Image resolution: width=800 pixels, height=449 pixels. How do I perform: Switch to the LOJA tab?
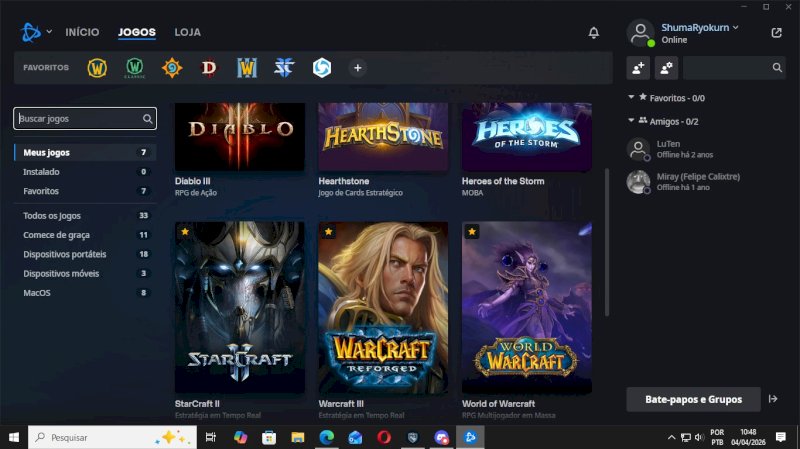point(187,32)
